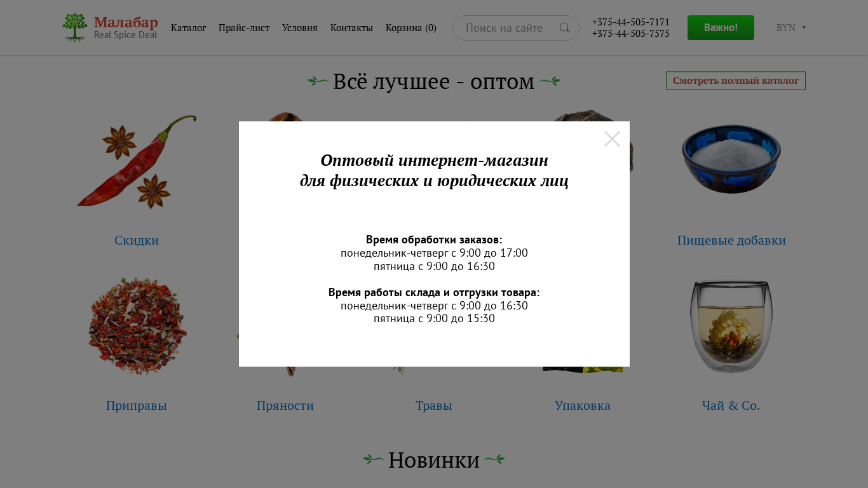This screenshot has height=488, width=868.
Task: Open the Прайс-лист page
Action: click(x=244, y=28)
